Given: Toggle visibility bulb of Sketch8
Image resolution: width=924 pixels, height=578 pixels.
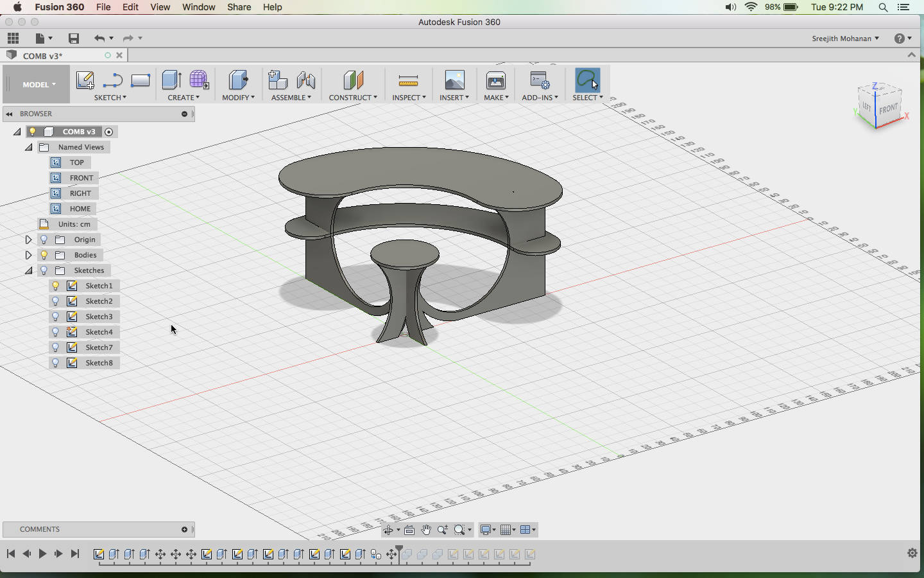Looking at the screenshot, I should coord(56,363).
